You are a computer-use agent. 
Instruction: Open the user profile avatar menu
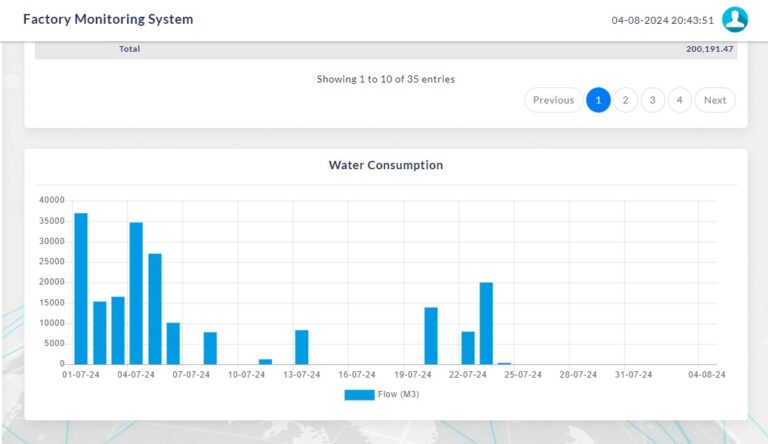click(735, 20)
